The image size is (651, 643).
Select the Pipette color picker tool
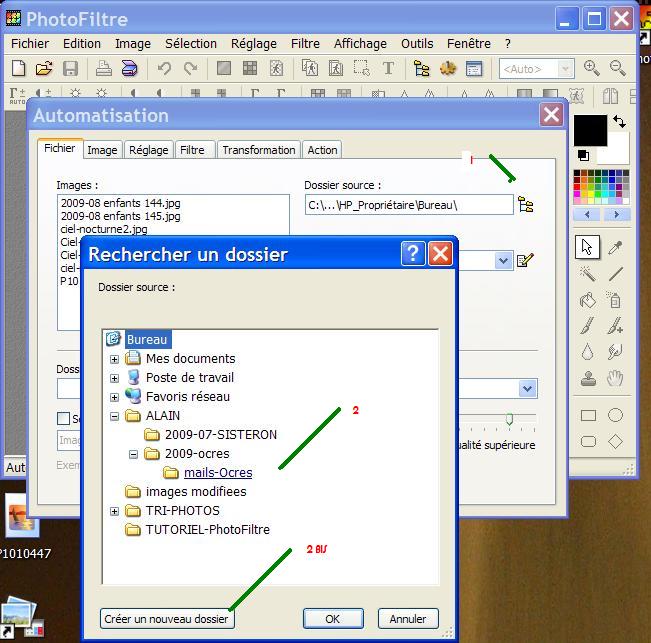coord(616,247)
